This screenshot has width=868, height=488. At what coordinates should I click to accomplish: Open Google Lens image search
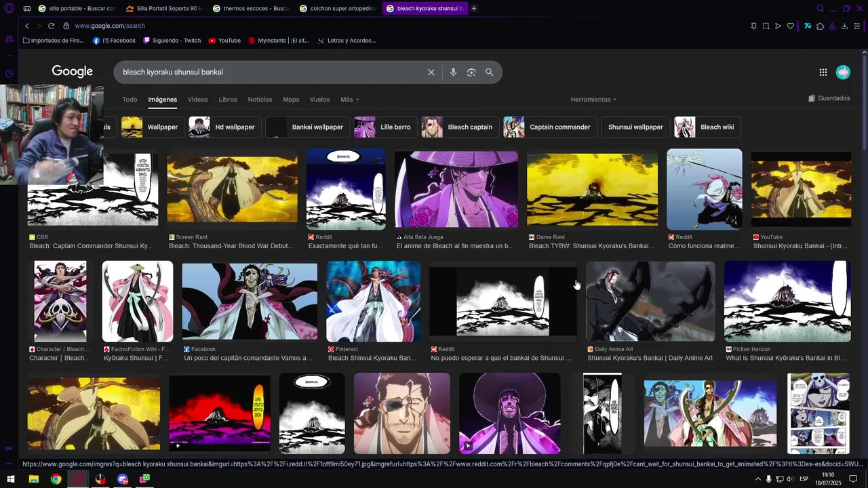471,73
